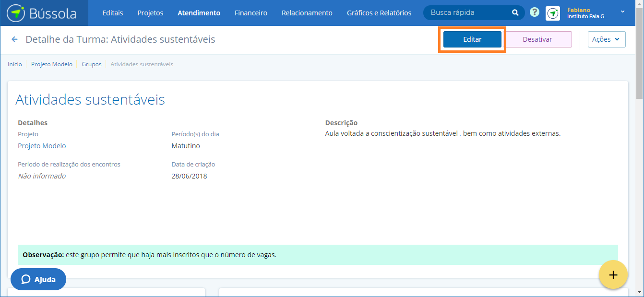Click the Bússola logo in header
The image size is (644, 297).
coord(42,13)
